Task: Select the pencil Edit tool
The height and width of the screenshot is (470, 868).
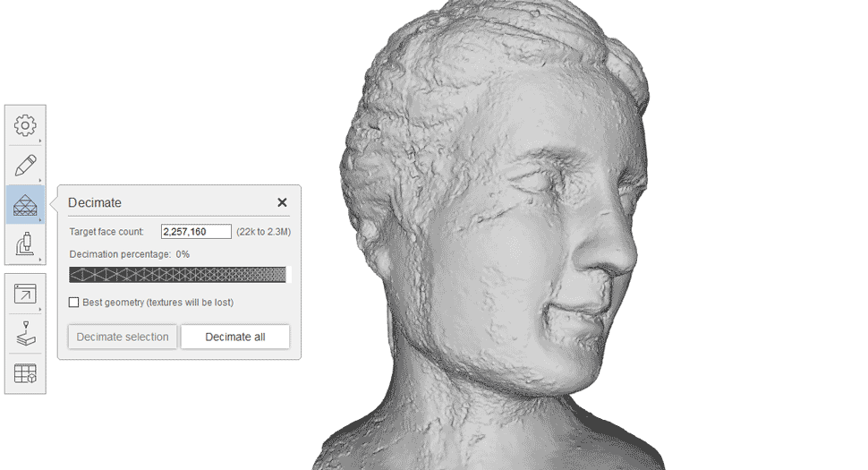Action: tap(25, 165)
